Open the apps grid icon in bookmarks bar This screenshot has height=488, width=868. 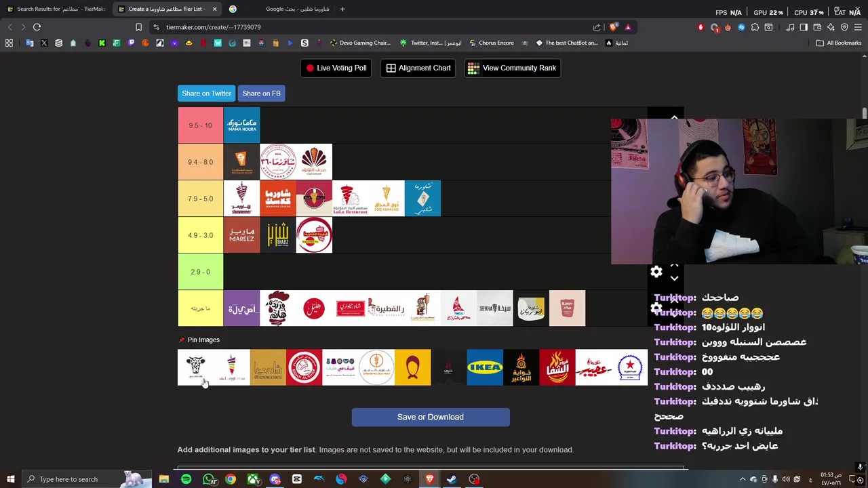click(9, 43)
